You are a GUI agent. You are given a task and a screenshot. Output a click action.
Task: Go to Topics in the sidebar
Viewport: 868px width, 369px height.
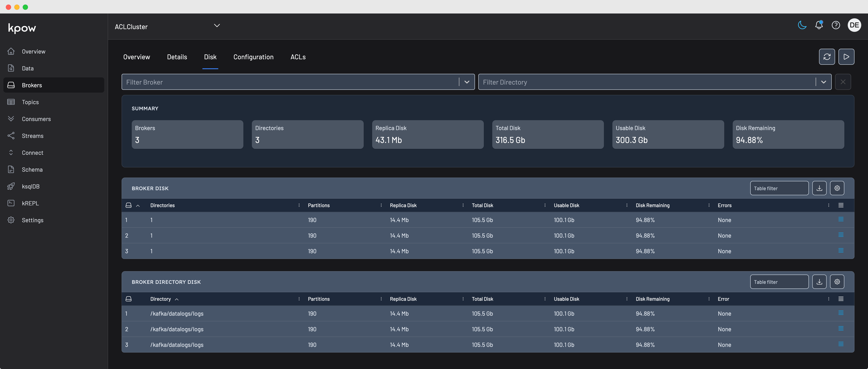30,102
